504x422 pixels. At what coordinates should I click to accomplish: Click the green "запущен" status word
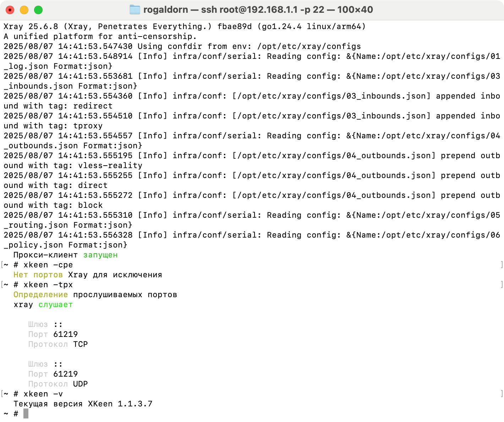(100, 255)
